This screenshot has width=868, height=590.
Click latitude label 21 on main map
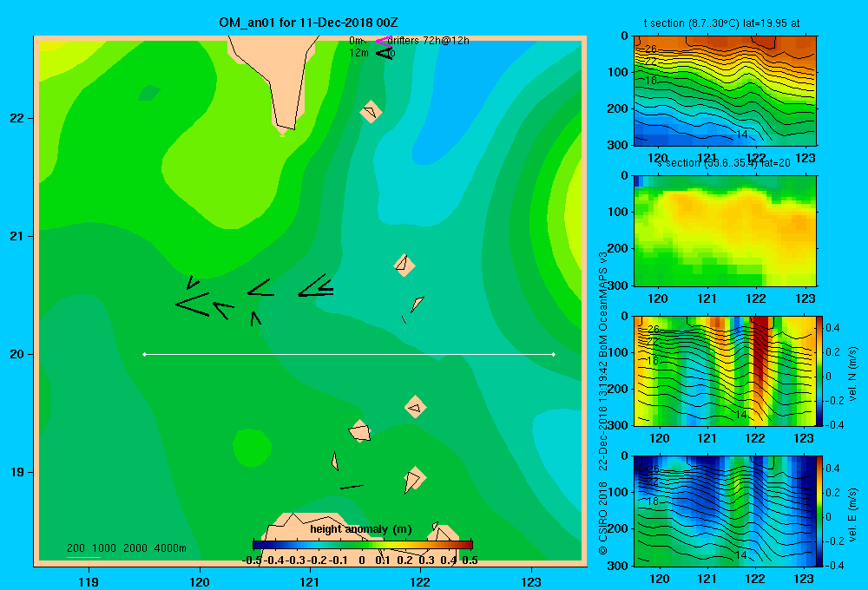pos(17,236)
